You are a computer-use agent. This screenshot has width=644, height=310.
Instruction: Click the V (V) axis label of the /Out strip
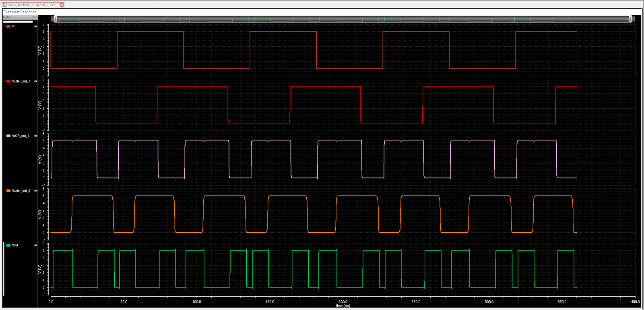click(x=39, y=269)
